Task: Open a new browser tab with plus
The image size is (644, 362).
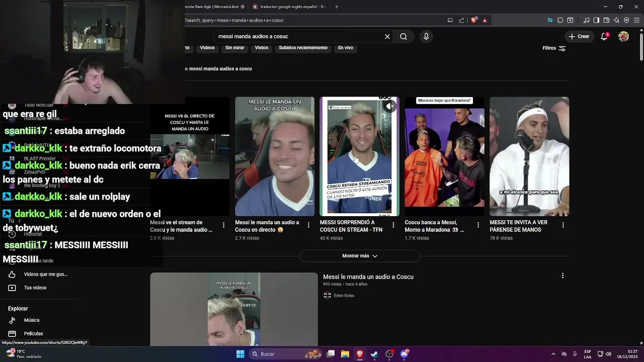Action: (337, 7)
